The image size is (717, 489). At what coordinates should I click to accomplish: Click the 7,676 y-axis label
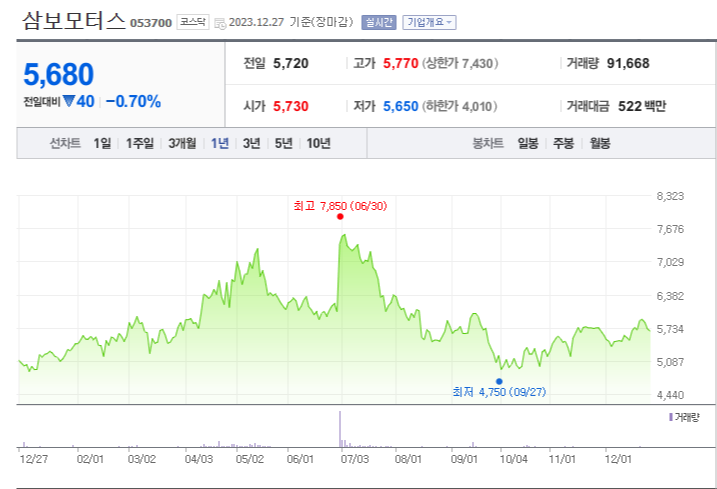[670, 229]
